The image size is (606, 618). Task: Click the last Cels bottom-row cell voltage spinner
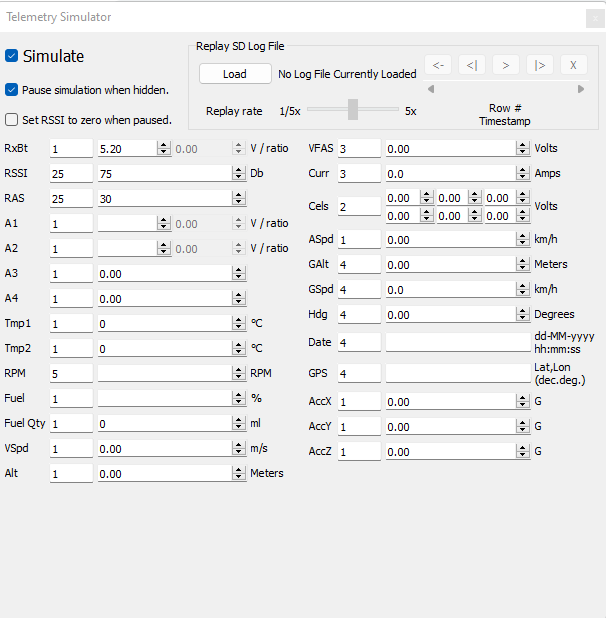coord(522,216)
